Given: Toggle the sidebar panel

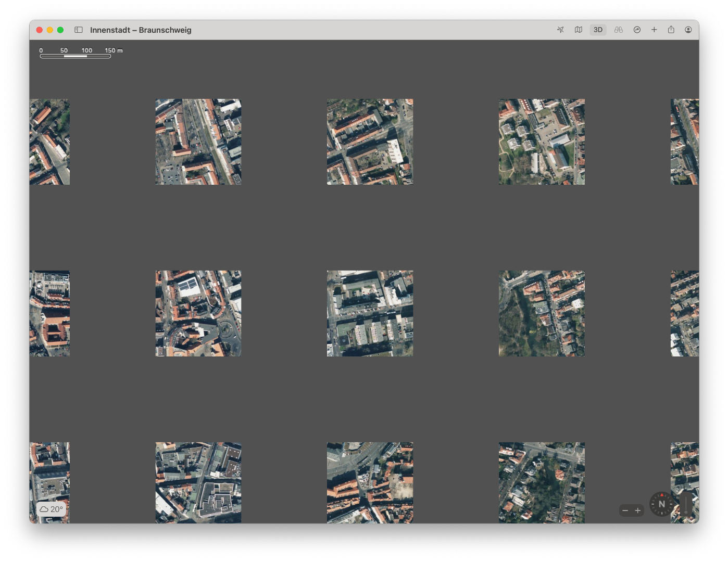Looking at the screenshot, I should pos(79,30).
